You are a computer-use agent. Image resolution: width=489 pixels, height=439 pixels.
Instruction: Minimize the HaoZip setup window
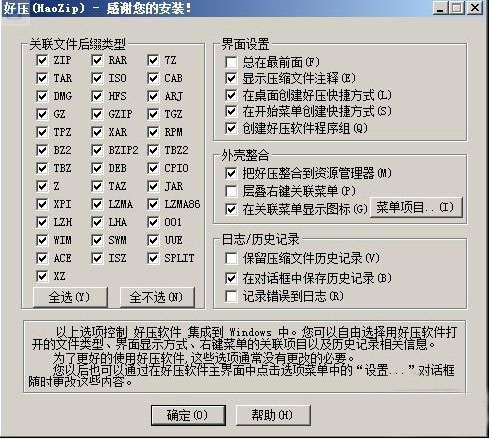(440, 8)
